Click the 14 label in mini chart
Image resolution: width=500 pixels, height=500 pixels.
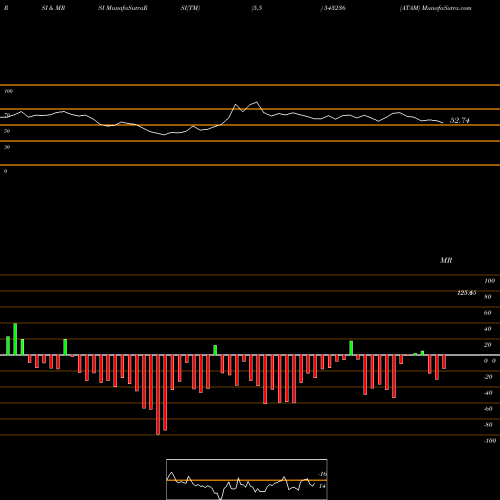(322, 486)
